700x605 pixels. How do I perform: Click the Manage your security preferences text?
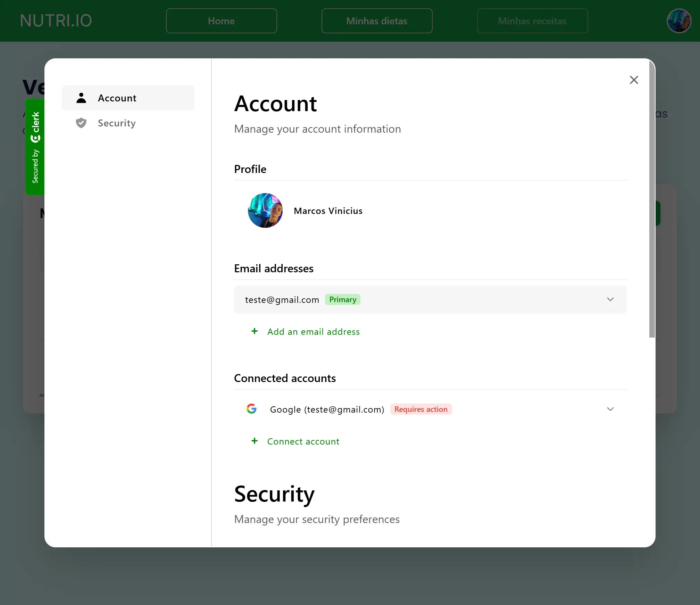[x=317, y=519]
